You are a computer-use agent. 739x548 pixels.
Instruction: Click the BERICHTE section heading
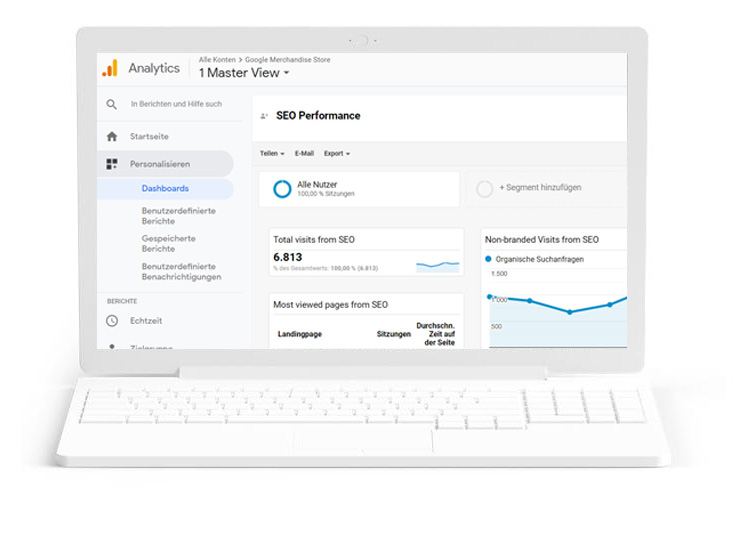pos(122,301)
